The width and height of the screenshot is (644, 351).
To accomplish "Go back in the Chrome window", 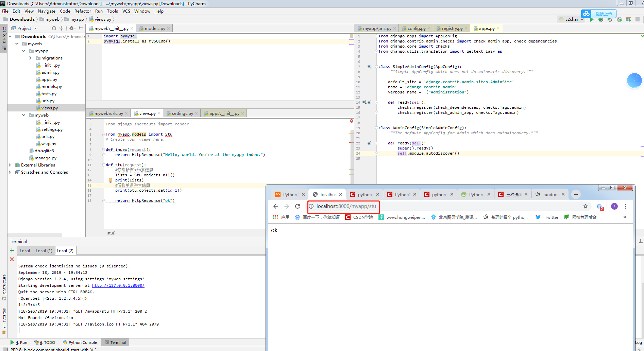I will tap(276, 206).
